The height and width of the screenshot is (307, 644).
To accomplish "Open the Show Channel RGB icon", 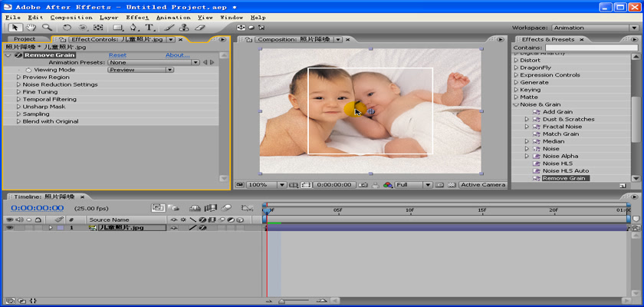I will [x=388, y=185].
